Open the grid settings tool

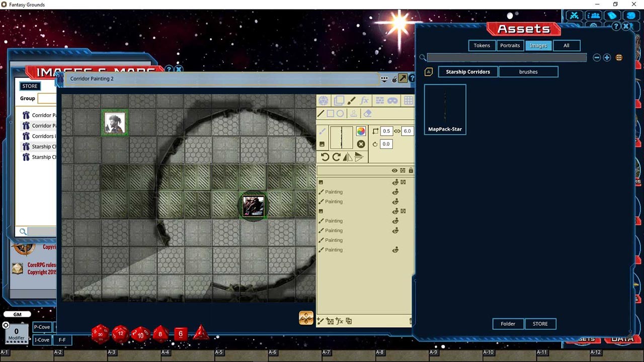coord(408,101)
